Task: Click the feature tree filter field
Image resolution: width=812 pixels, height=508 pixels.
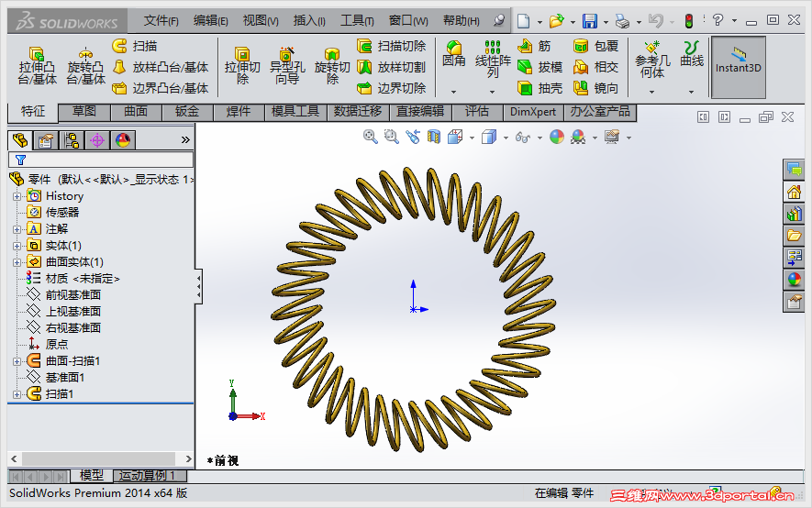Action: tap(101, 160)
